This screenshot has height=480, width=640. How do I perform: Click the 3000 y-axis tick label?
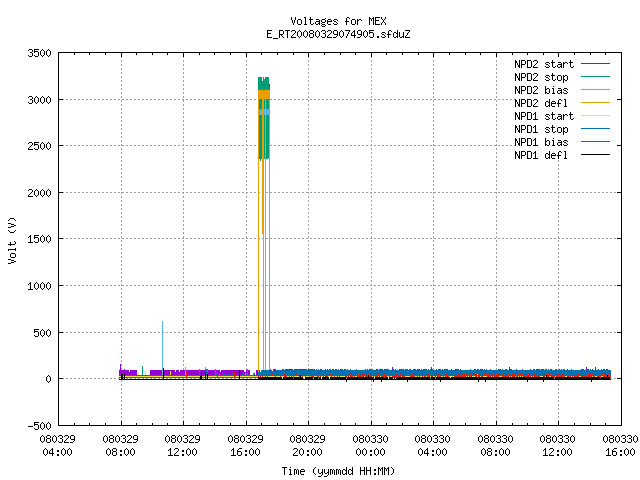pos(39,100)
